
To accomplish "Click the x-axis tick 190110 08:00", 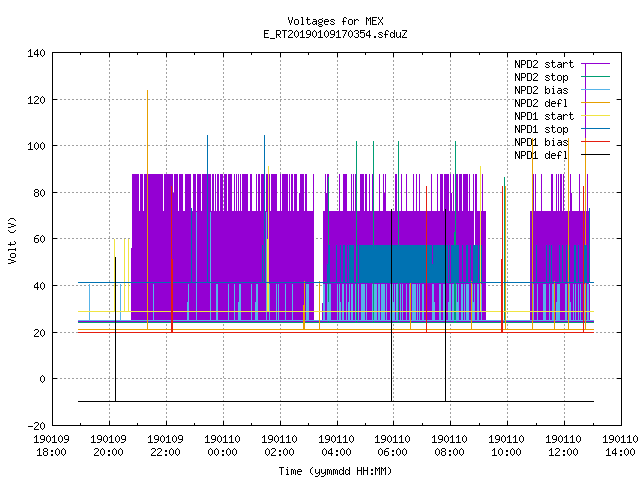I will tap(450, 446).
